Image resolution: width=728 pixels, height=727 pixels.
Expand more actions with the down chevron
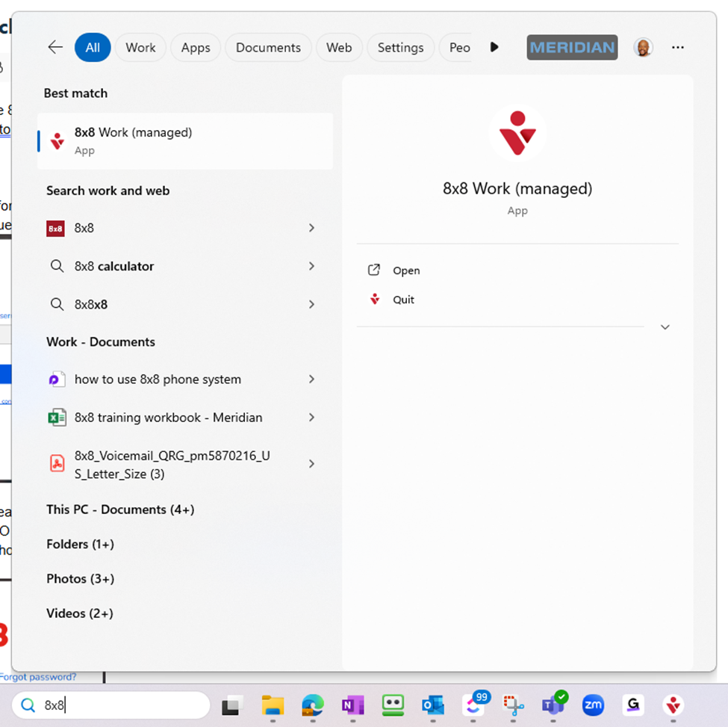[665, 327]
